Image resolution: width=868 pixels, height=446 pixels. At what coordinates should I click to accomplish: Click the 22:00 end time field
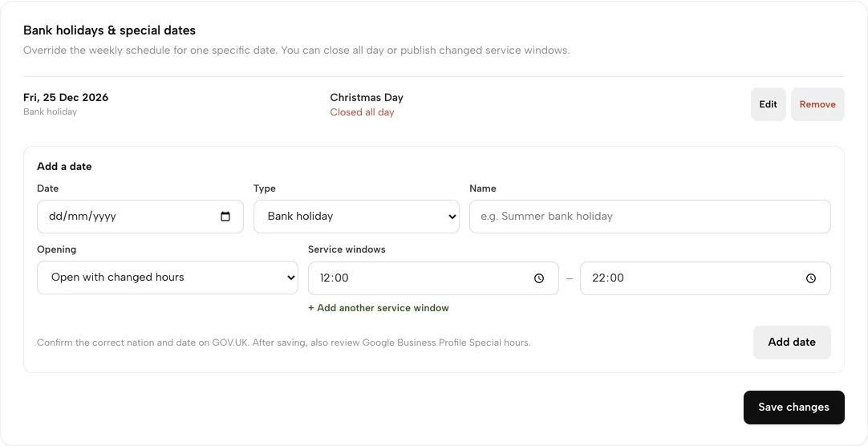(705, 278)
